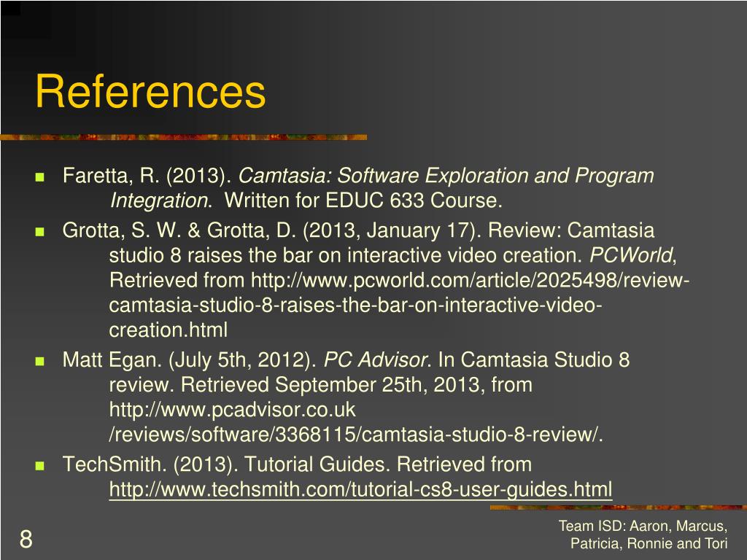The width and height of the screenshot is (747, 560).
Task: Select the line "camtasia-studio-8-raises-the-bar-on-interactive-video-"
Action: click(x=356, y=305)
